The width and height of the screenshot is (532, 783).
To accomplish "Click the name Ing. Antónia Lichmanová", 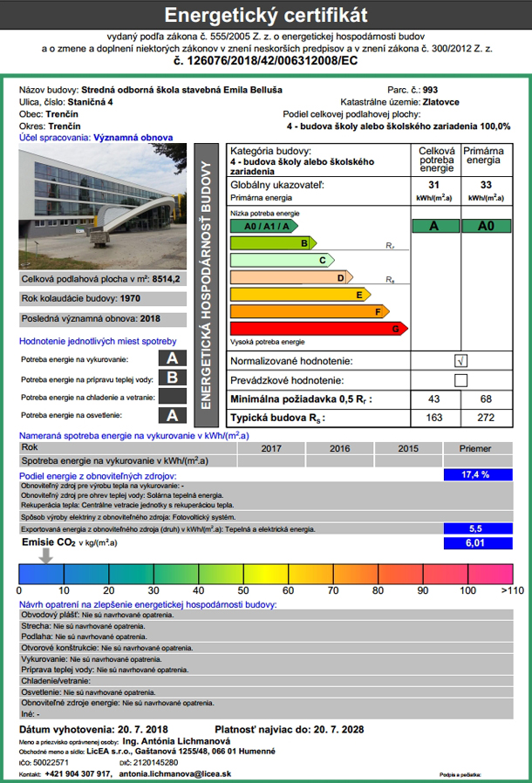I will [x=176, y=741].
